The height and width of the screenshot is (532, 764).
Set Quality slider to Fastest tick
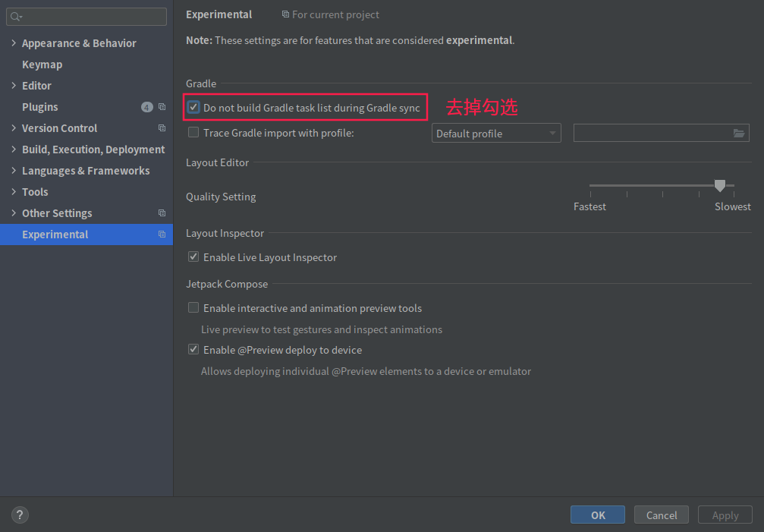[590, 194]
